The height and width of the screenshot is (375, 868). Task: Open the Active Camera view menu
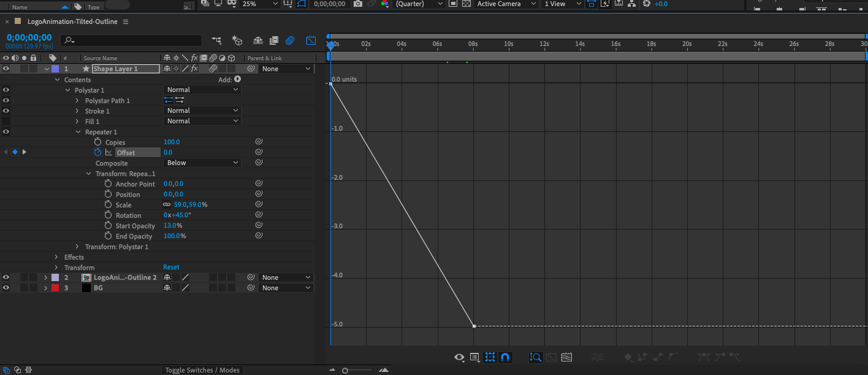(x=498, y=4)
